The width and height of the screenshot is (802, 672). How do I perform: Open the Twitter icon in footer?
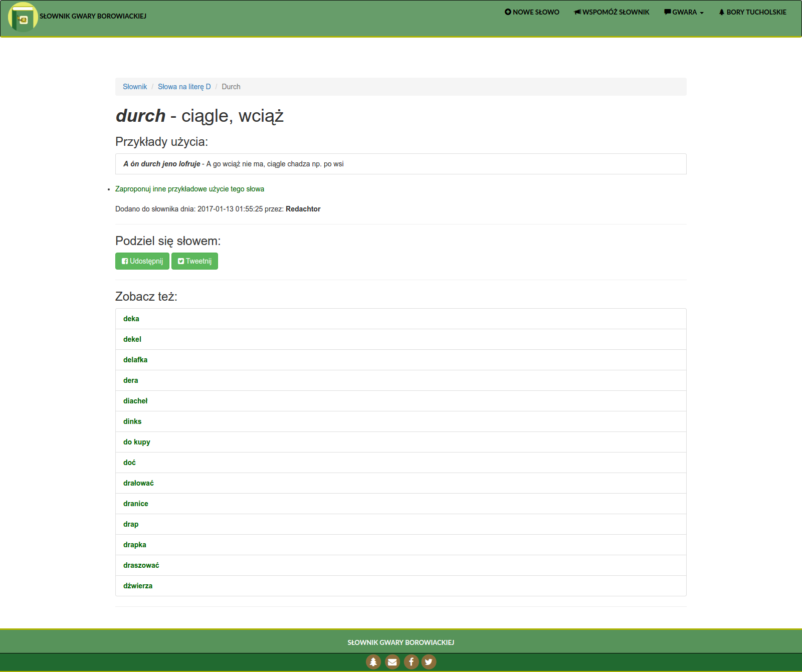[429, 662]
